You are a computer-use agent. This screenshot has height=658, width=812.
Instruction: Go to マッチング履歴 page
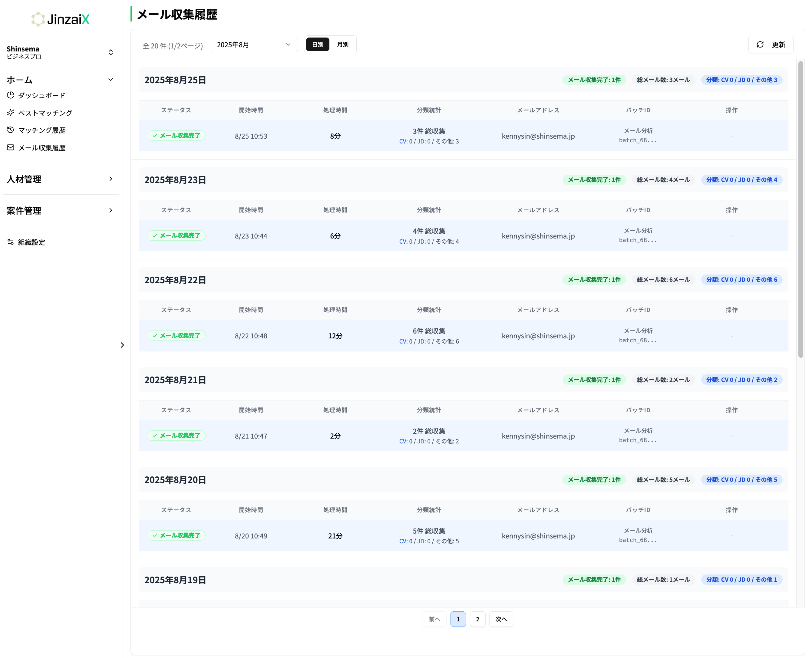coord(42,130)
